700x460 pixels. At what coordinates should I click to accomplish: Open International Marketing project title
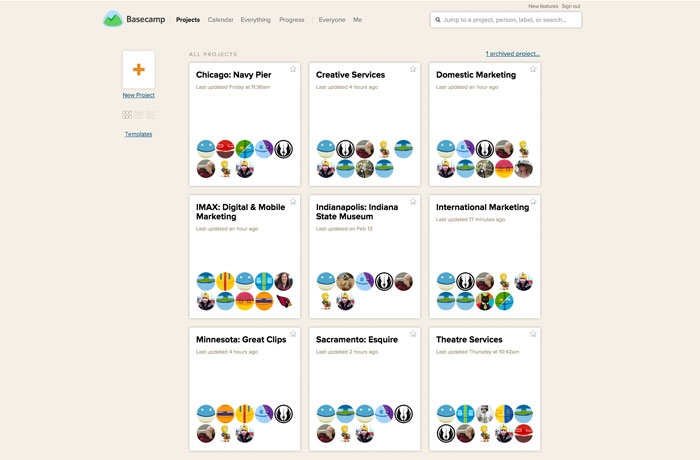point(482,207)
